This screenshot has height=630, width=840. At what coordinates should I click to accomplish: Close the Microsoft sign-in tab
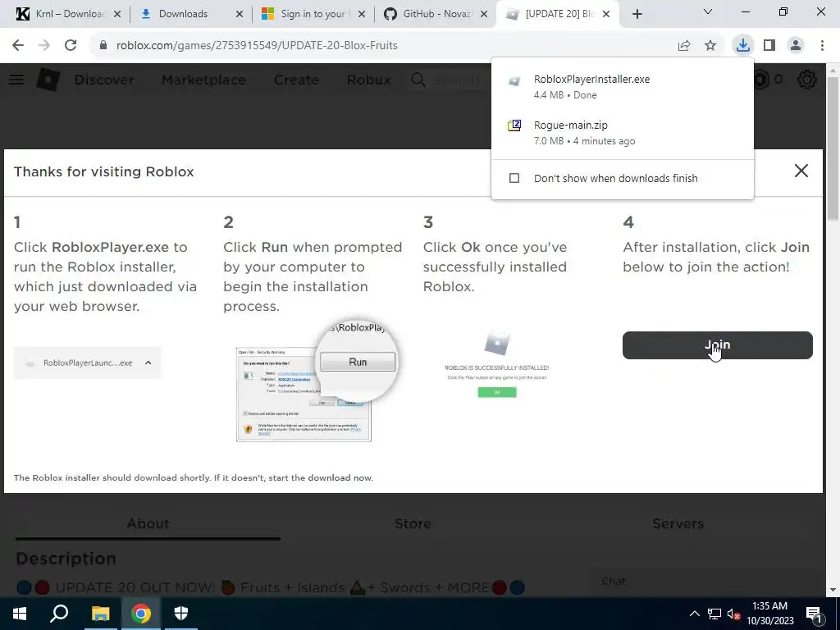[x=362, y=14]
